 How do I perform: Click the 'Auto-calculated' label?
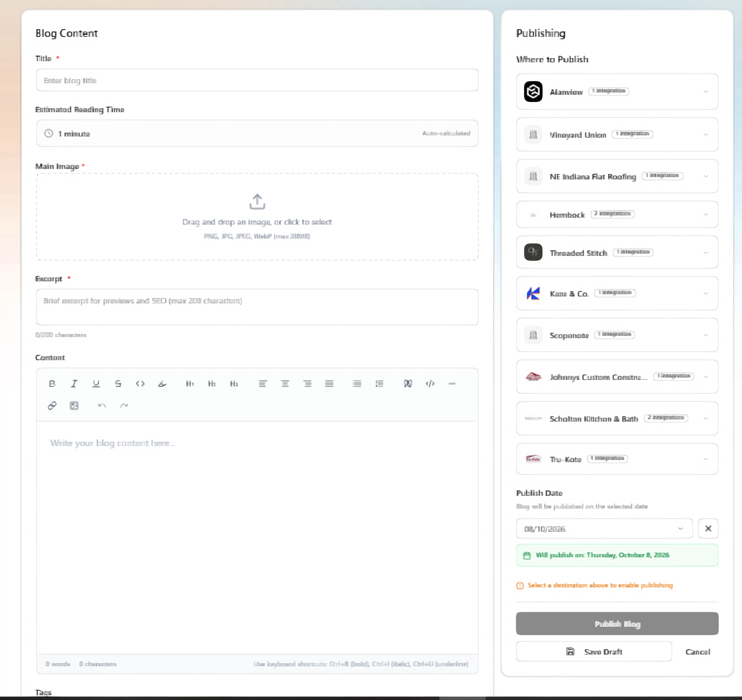(446, 133)
